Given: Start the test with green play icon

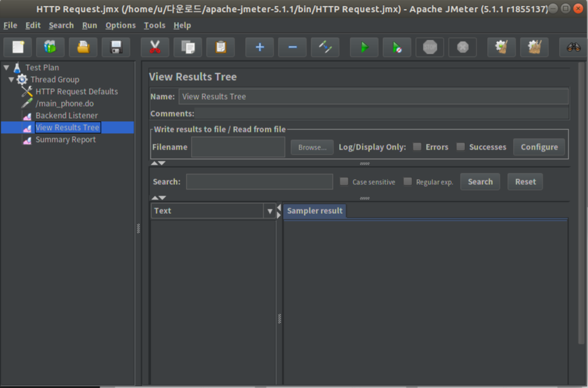Looking at the screenshot, I should (364, 47).
